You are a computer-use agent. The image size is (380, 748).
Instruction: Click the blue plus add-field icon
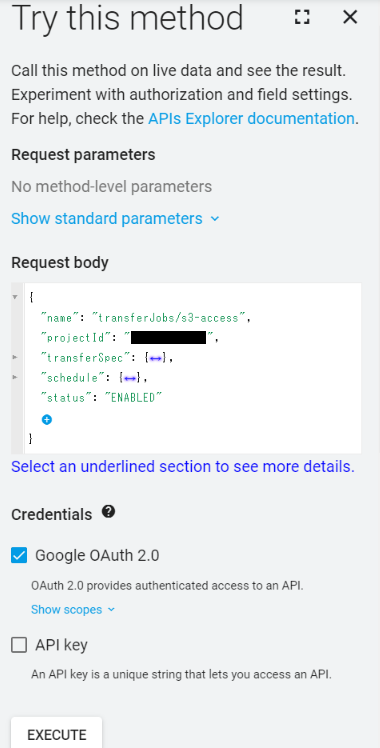(x=47, y=420)
